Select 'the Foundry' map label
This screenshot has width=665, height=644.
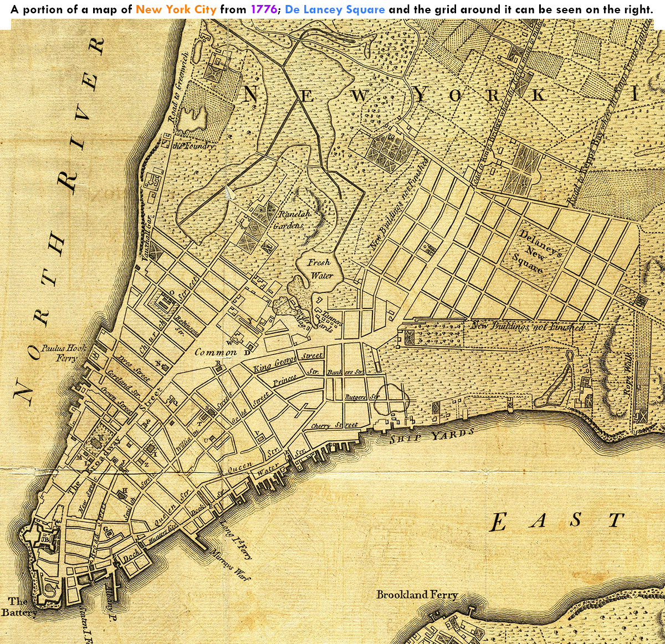tap(193, 147)
